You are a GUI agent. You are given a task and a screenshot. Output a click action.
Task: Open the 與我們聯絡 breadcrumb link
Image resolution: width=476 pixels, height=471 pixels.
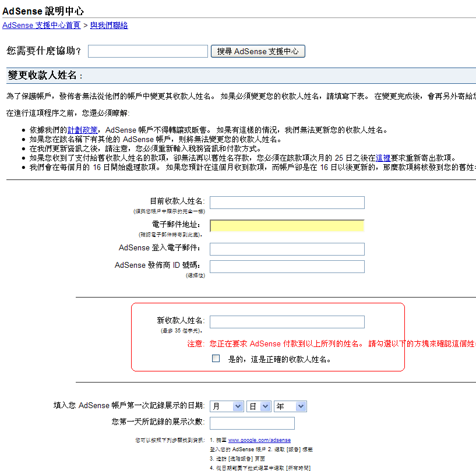[109, 25]
